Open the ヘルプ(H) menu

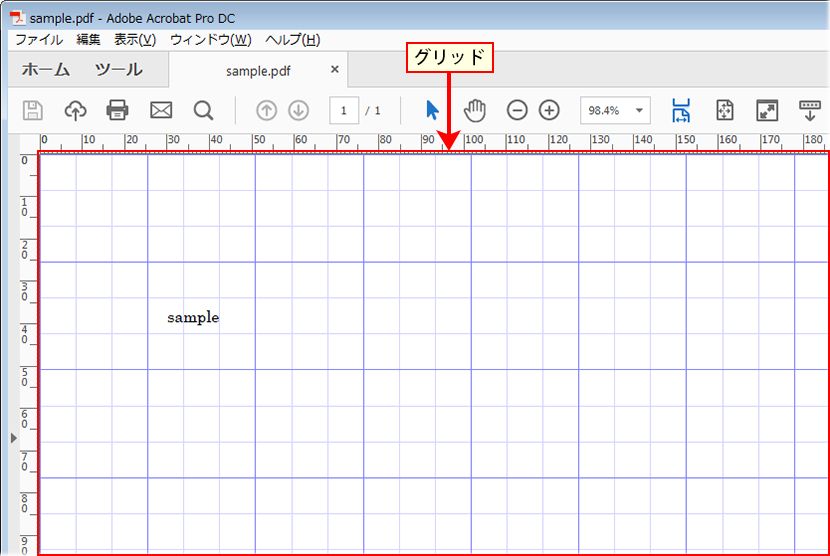click(293, 40)
